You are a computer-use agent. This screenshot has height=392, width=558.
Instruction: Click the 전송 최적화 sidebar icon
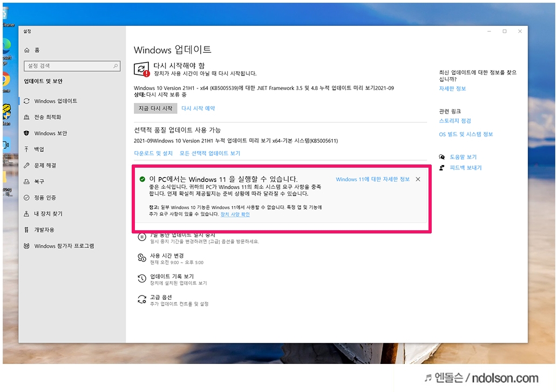pyautogui.click(x=26, y=117)
